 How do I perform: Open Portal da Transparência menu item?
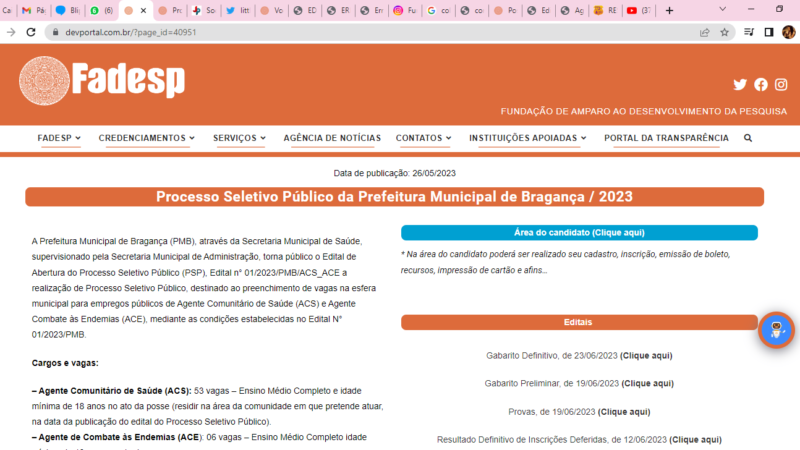point(666,138)
